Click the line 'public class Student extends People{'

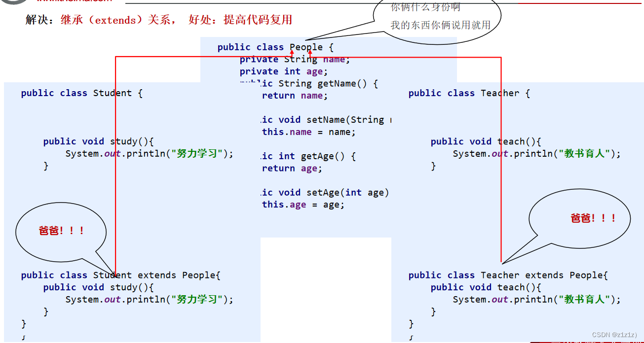pos(121,275)
